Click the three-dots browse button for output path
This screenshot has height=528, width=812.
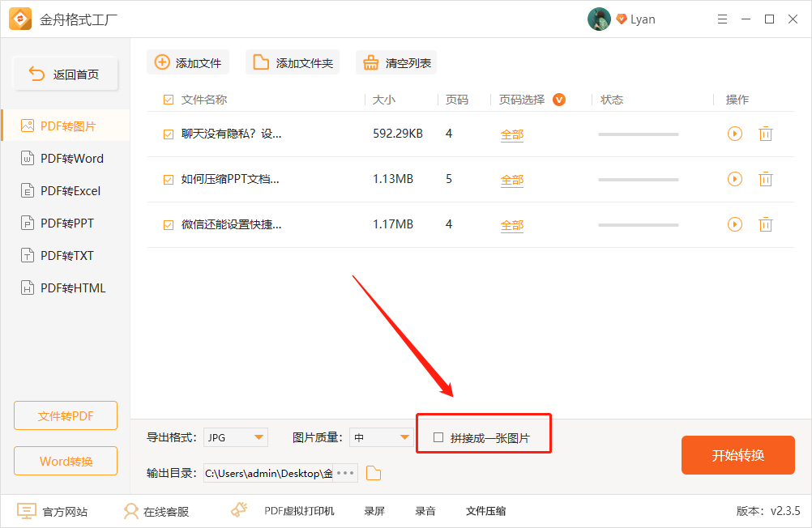[x=345, y=473]
